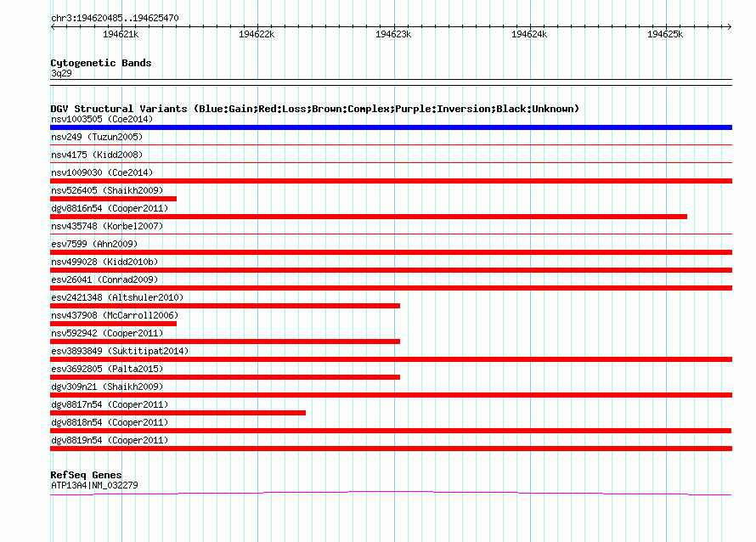Open the esv26041 (Conrad2009) variant label

[x=104, y=279]
